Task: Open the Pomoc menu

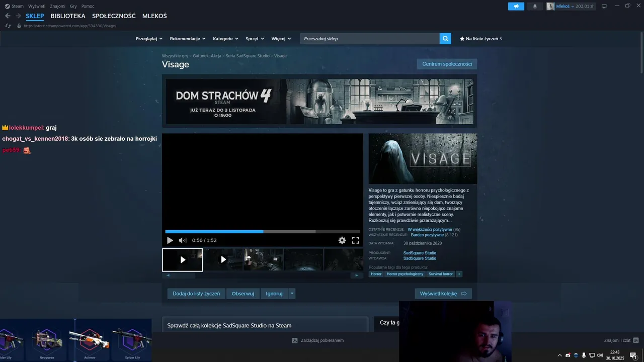Action: [88, 6]
